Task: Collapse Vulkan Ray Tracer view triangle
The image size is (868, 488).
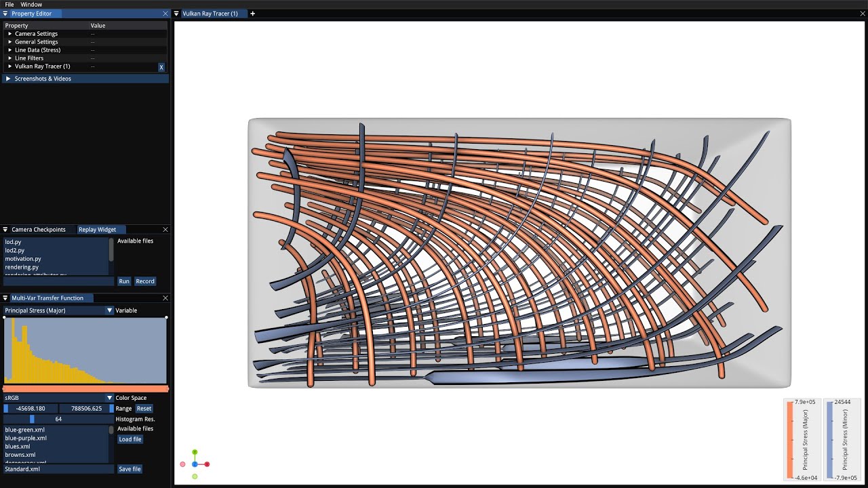Action: [176, 14]
